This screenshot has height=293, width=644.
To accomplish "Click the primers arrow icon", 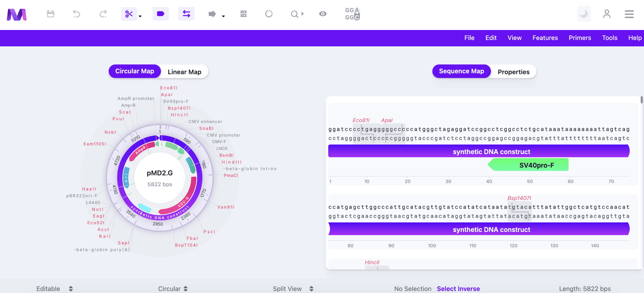I will (212, 14).
